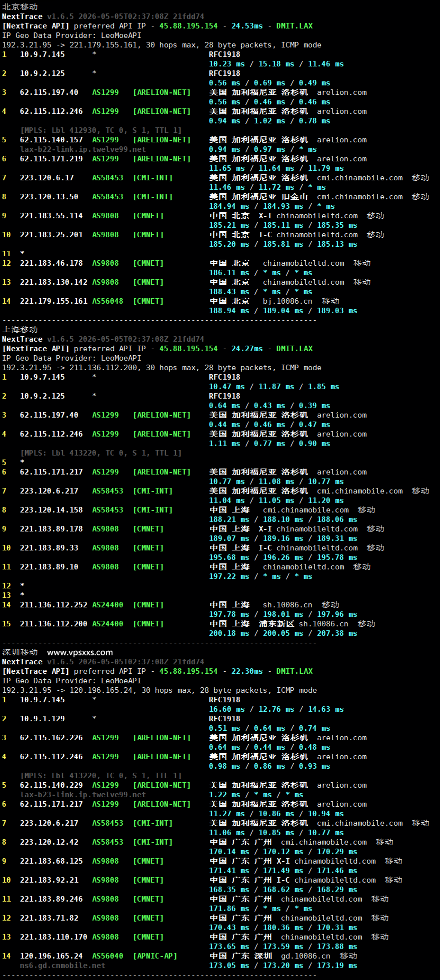Select hop IP 221.183.92.21
Screen dimensions: 440x980
coord(49,880)
